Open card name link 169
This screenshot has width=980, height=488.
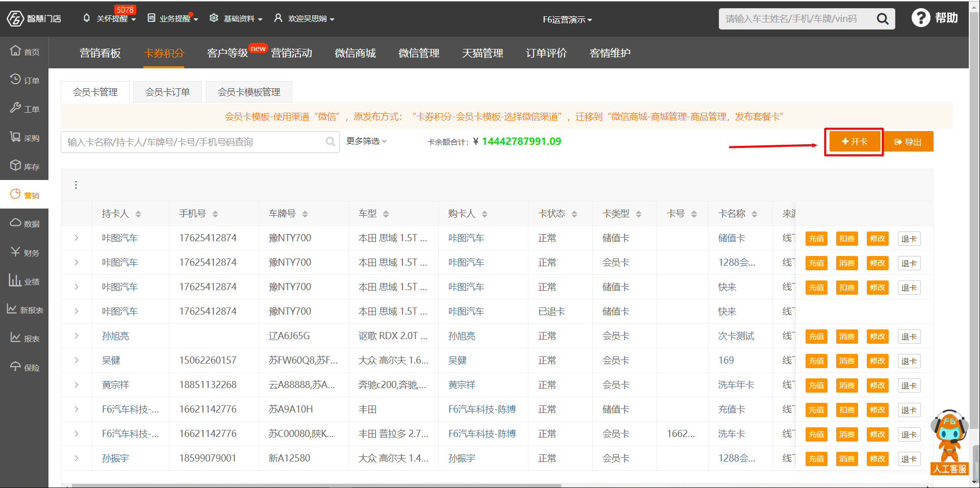[x=726, y=360]
